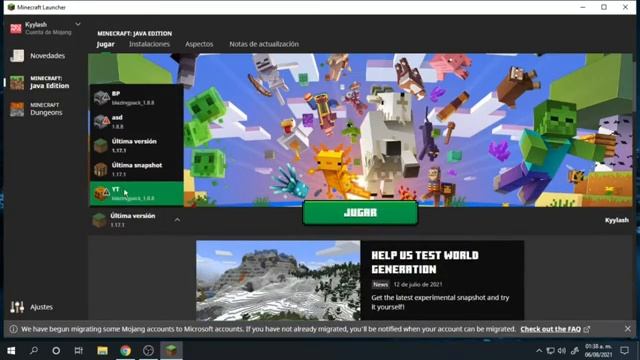Viewport: 640px width, 360px height.
Task: Dismiss the migration notice banner
Action: tap(628, 329)
